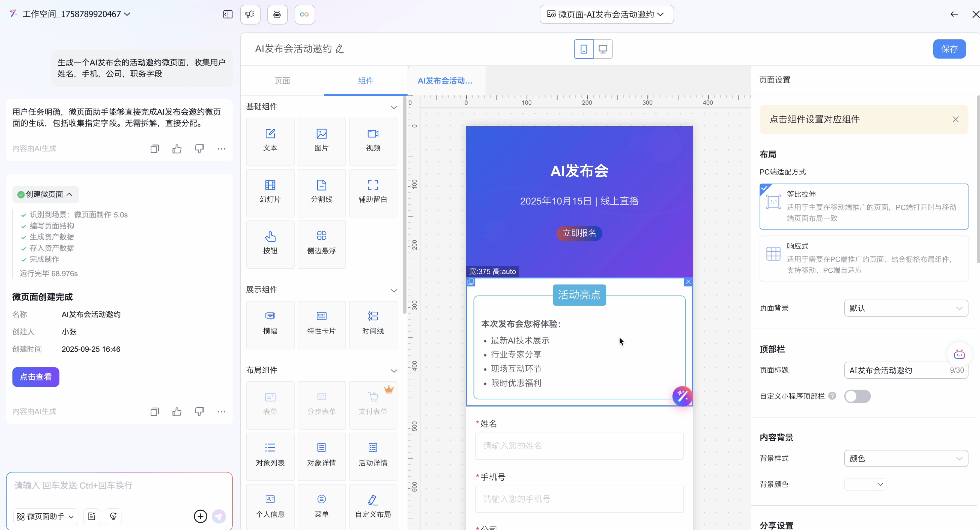This screenshot has width=980, height=530.
Task: Toggle the left sidebar panel icon
Action: (228, 14)
